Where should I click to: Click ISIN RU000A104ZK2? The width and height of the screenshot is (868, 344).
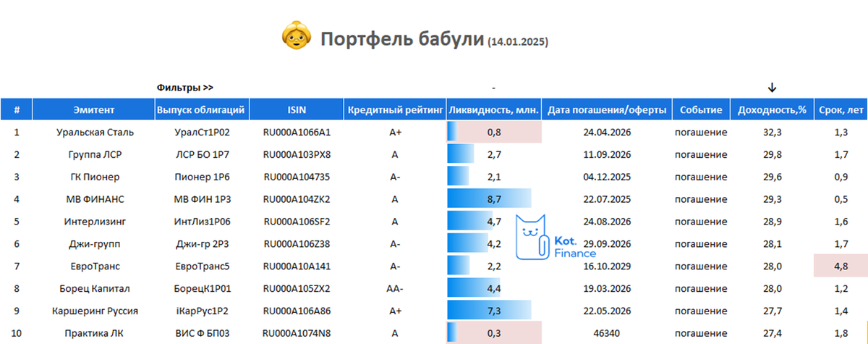[x=297, y=199]
